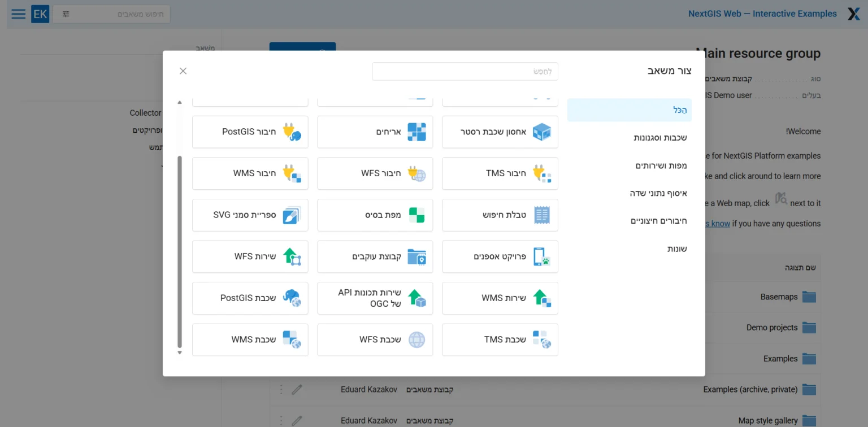The height and width of the screenshot is (427, 868).
Task: Select the חיבור WMS connection icon
Action: (x=292, y=173)
